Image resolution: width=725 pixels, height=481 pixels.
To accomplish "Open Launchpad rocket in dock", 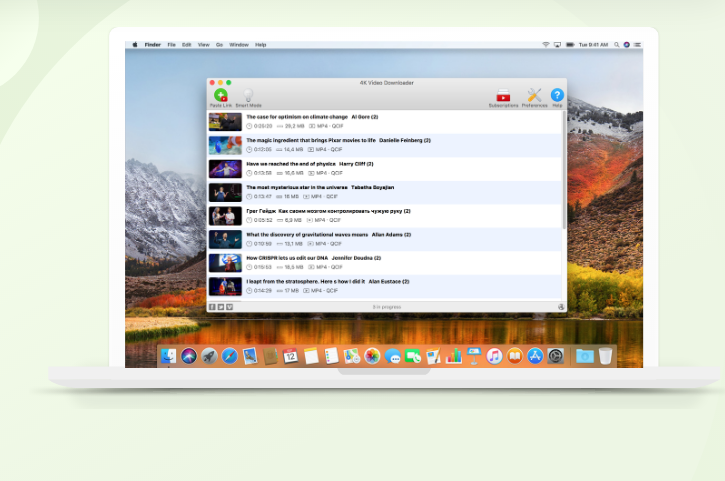I will (x=209, y=356).
